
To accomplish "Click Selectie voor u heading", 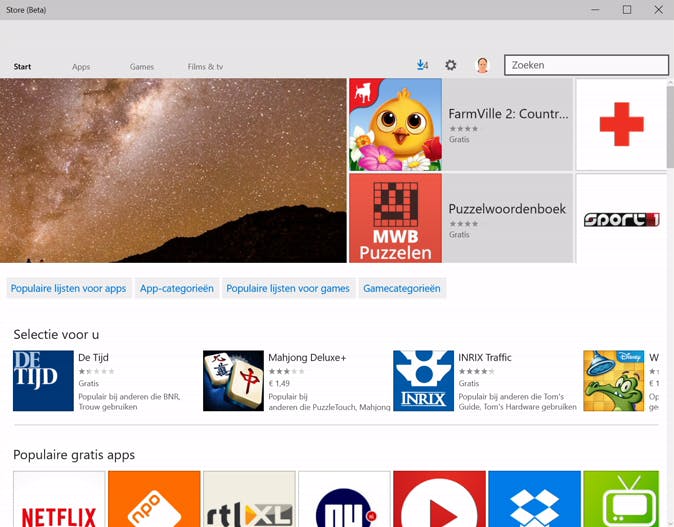I will click(56, 334).
